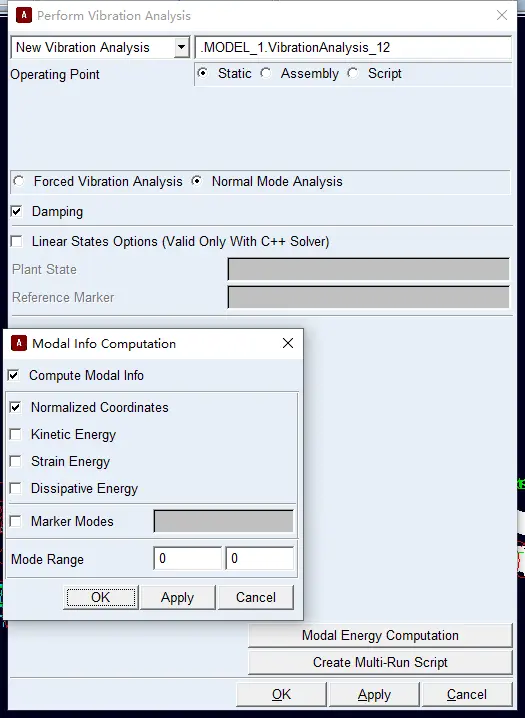Click the Mode Range label
This screenshot has height=718, width=525.
(48, 559)
